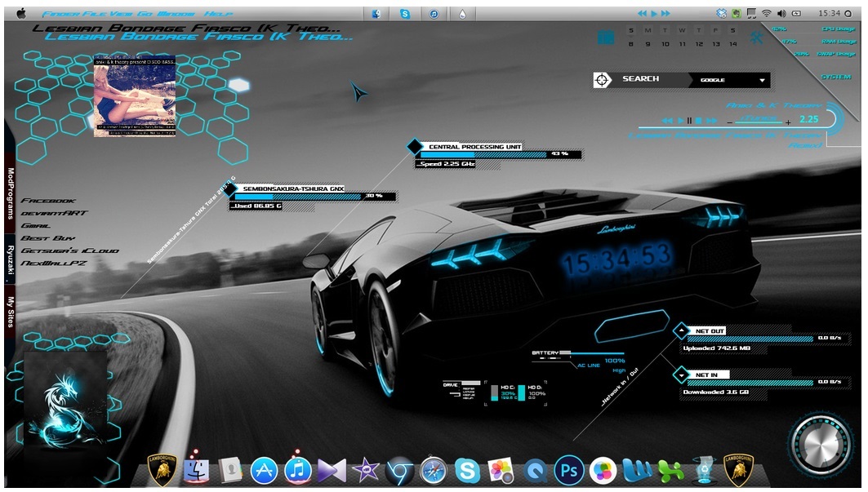
Task: Launch Photoshop from the dock
Action: point(569,471)
